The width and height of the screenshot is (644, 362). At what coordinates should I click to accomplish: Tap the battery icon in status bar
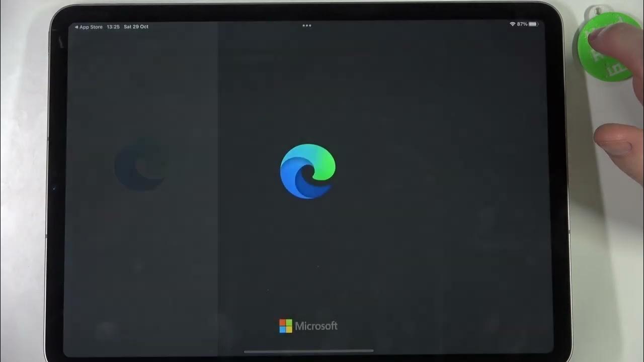click(533, 24)
